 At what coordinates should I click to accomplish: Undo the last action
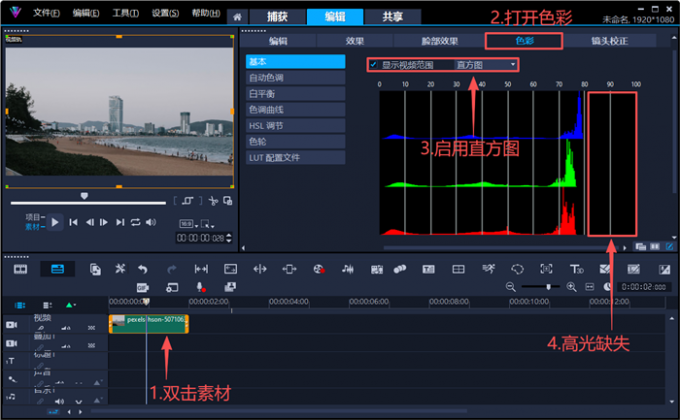coord(143,269)
